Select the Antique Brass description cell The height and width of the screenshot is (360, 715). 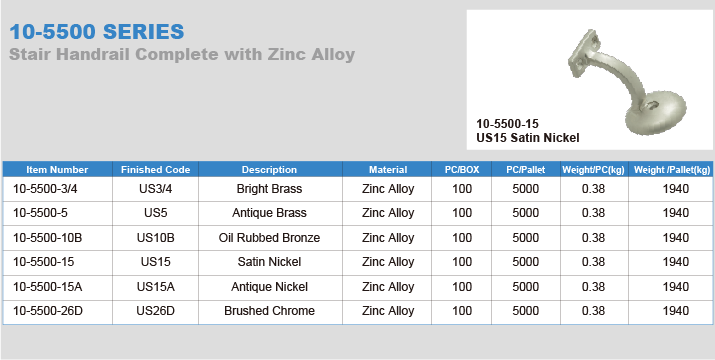point(269,213)
